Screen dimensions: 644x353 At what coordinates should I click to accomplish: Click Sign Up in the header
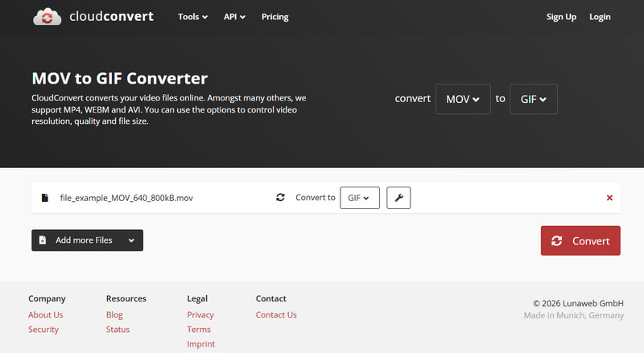pyautogui.click(x=561, y=17)
